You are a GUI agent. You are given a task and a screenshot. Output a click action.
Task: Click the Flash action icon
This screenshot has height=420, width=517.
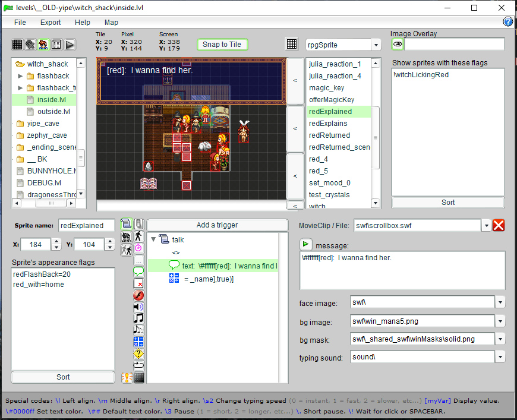click(138, 295)
